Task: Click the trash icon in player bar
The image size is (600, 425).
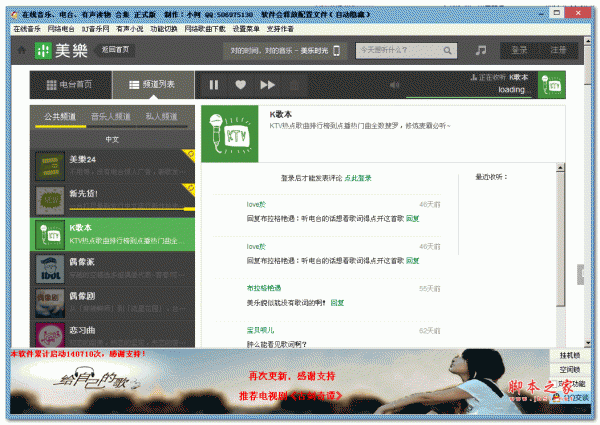Action: (294, 85)
